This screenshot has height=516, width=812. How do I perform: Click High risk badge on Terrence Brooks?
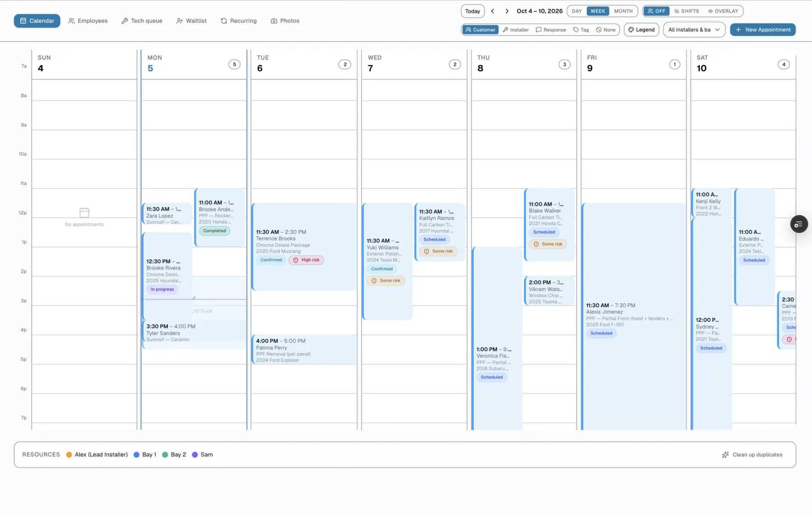pos(306,260)
